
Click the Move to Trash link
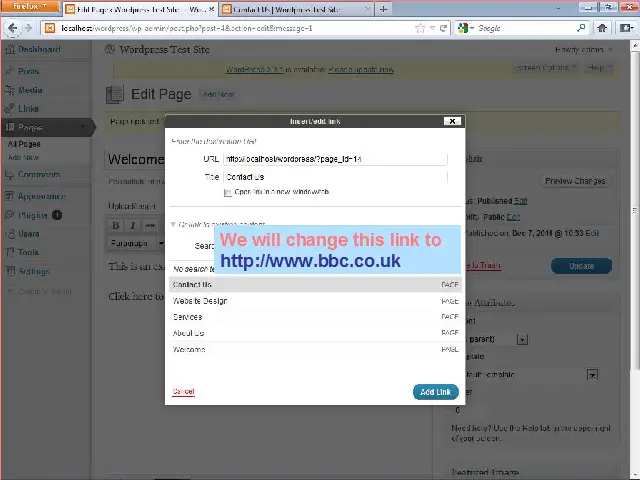point(483,266)
